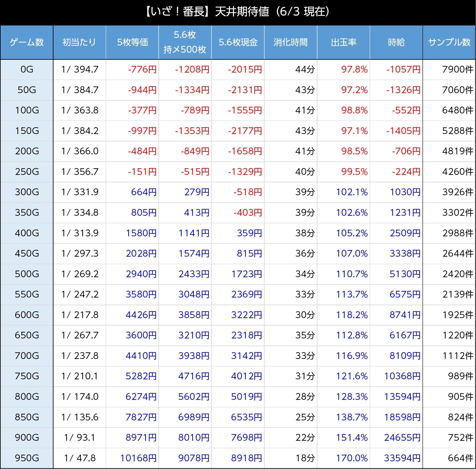Click the 138.7% payout cell
The width and height of the screenshot is (476, 469).
tap(344, 417)
